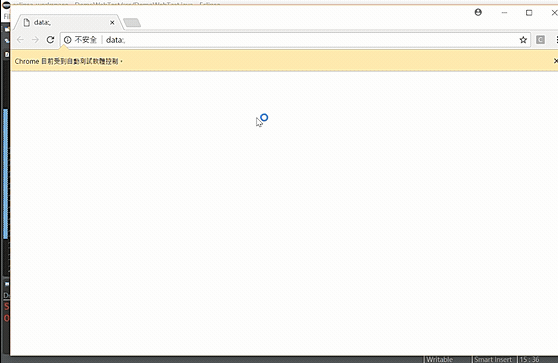Click the blue vertical scrollbar in Eclipse
The width and height of the screenshot is (558, 363).
(x=5, y=174)
